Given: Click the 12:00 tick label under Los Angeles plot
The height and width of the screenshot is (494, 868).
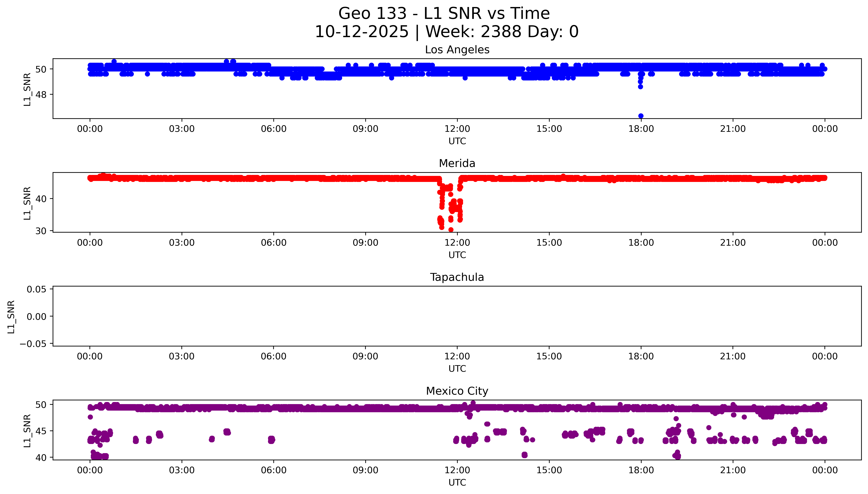Looking at the screenshot, I should coord(457,129).
